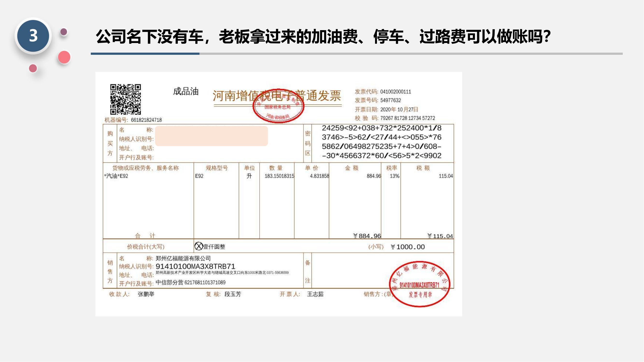This screenshot has height=362, width=644.
Task: Click the small rose dot below the badge
Action: [33, 68]
